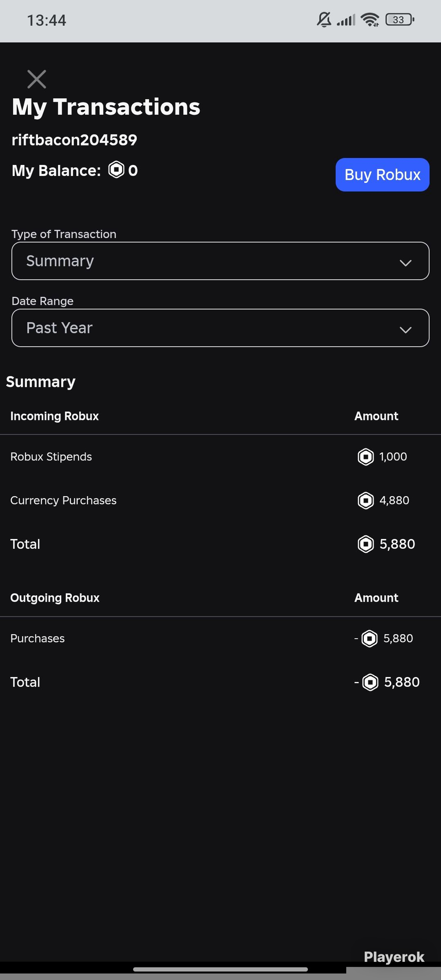Tap the username riftbacon204589
The height and width of the screenshot is (980, 441).
click(74, 140)
